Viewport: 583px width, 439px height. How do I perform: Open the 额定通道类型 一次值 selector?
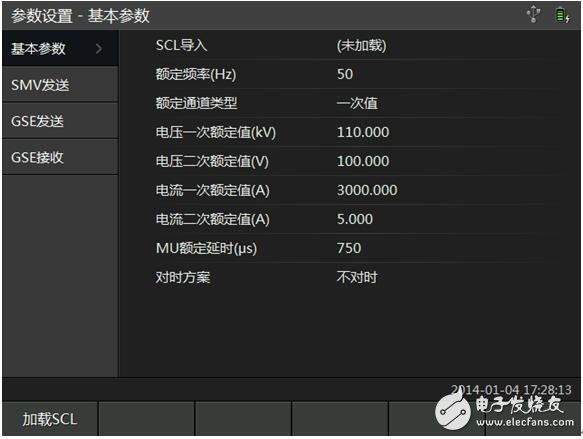click(x=357, y=103)
